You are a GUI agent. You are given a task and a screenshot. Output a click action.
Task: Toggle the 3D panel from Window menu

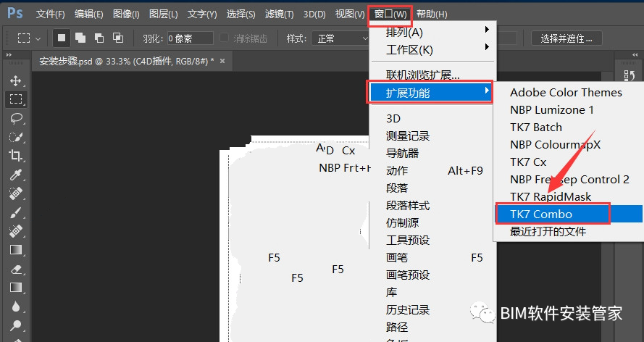[433, 118]
